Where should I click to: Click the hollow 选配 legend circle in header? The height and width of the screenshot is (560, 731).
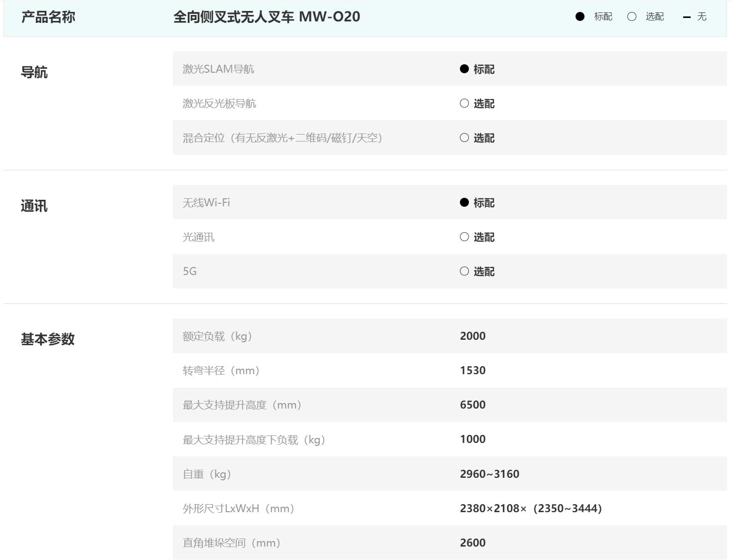[632, 16]
